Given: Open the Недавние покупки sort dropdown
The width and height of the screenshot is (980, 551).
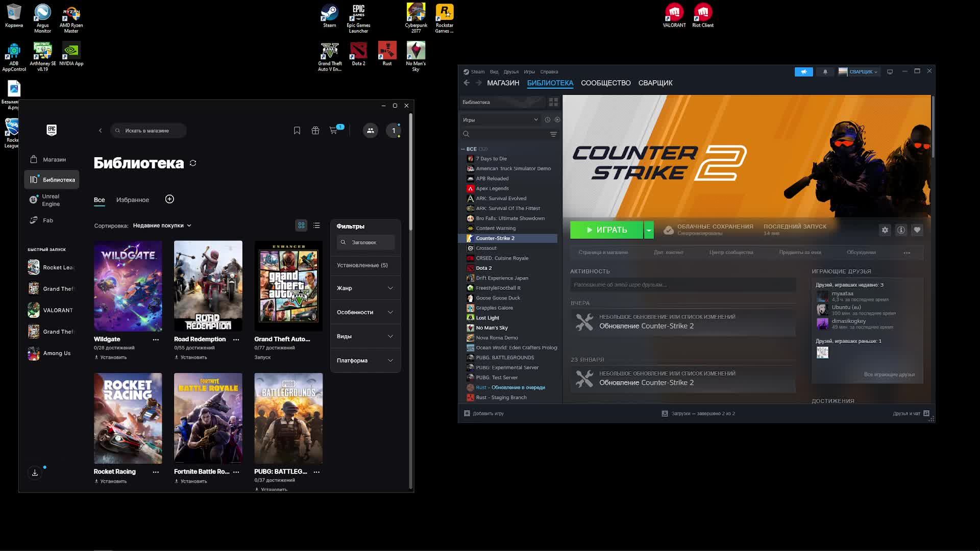Looking at the screenshot, I should point(162,226).
